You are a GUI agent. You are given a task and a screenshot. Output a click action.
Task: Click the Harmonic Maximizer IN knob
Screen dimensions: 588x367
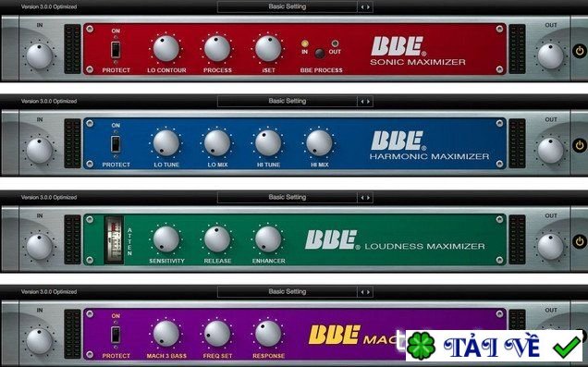39,151
